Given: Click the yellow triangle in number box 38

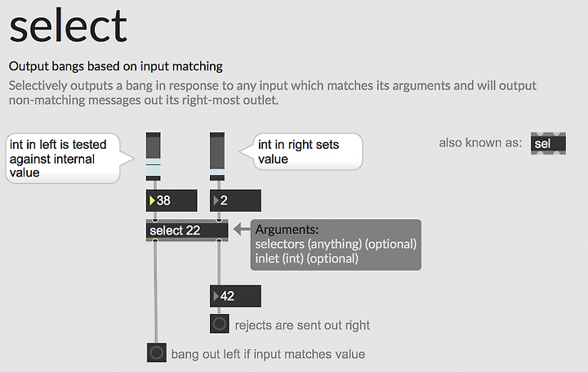Looking at the screenshot, I should (x=152, y=200).
